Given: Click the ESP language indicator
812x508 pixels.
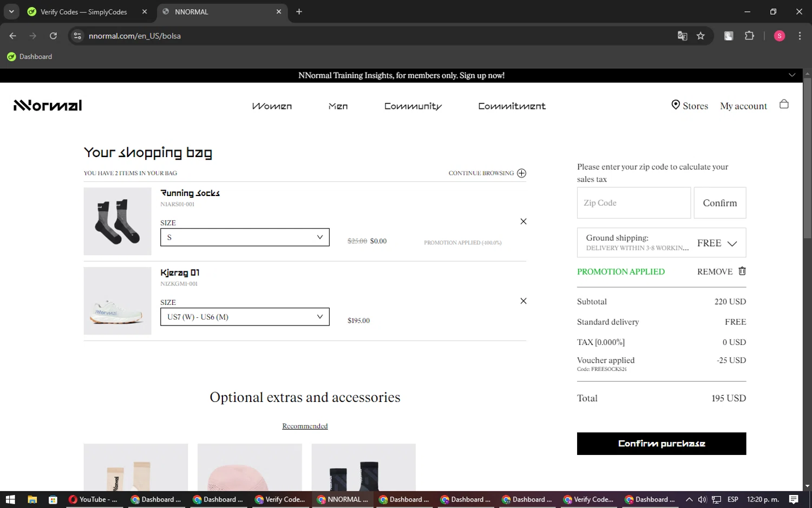Looking at the screenshot, I should point(733,499).
